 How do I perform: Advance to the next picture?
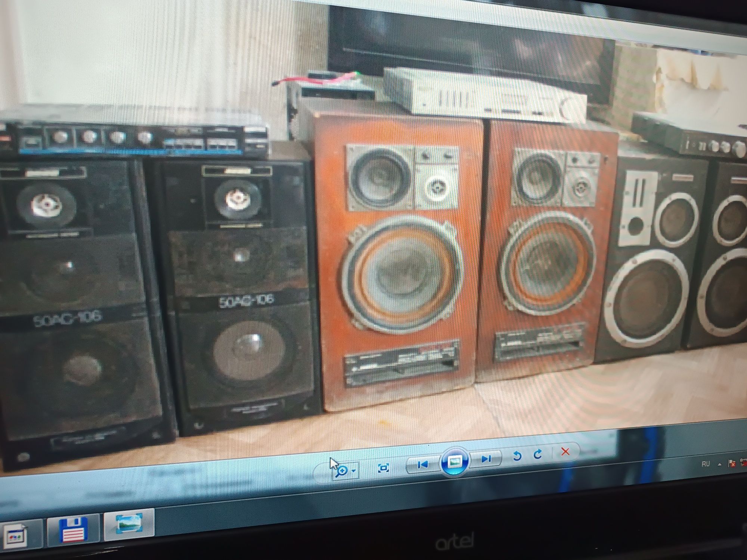tap(486, 459)
